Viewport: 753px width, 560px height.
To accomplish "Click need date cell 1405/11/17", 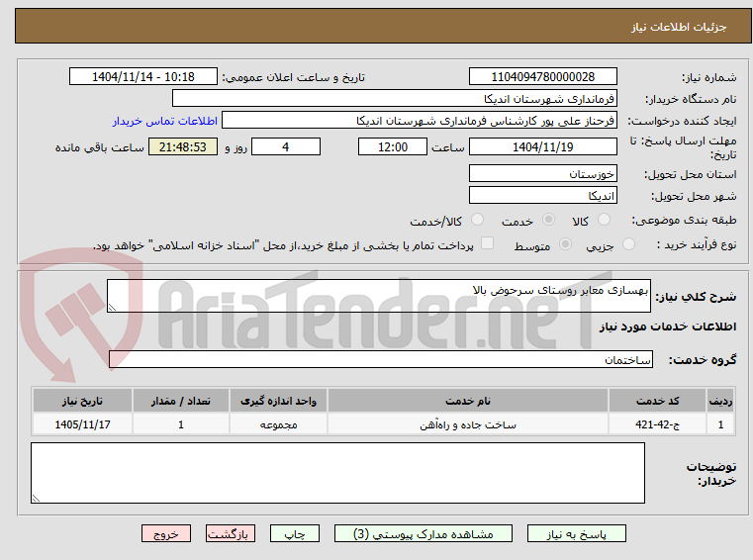I will [82, 424].
